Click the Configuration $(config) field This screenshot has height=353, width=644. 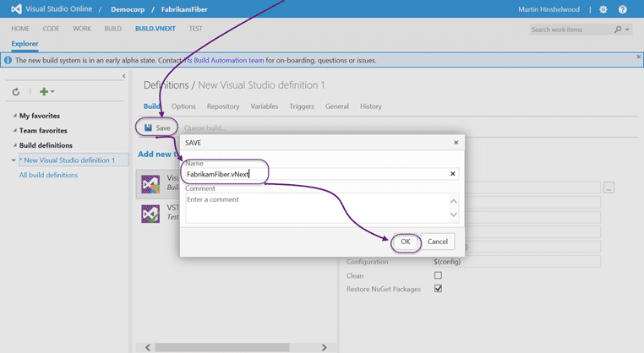(x=516, y=262)
